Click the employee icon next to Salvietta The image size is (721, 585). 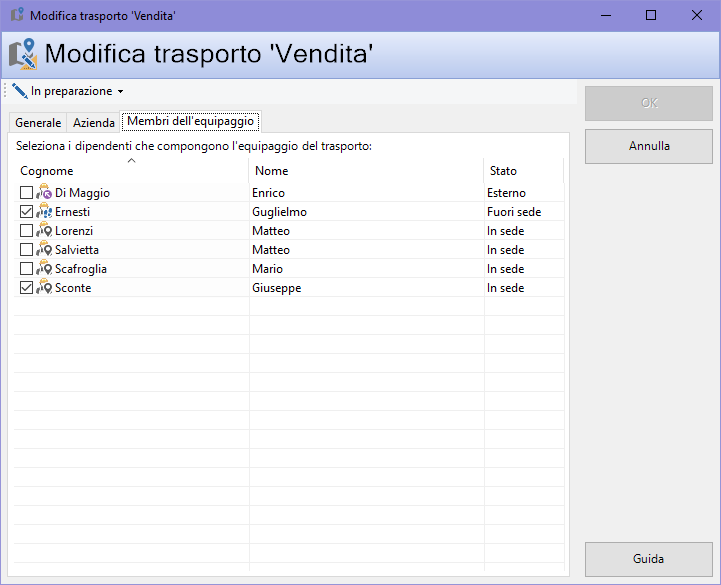click(44, 249)
